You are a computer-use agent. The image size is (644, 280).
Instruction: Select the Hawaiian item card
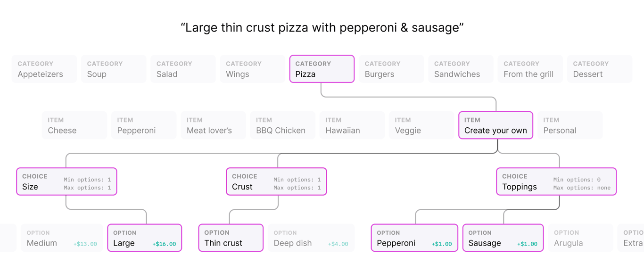tap(352, 125)
